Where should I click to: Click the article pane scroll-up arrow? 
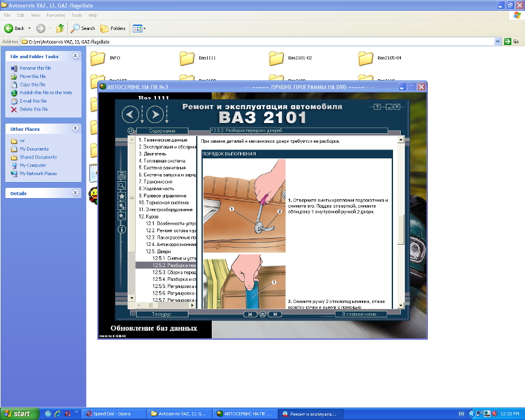click(x=401, y=140)
